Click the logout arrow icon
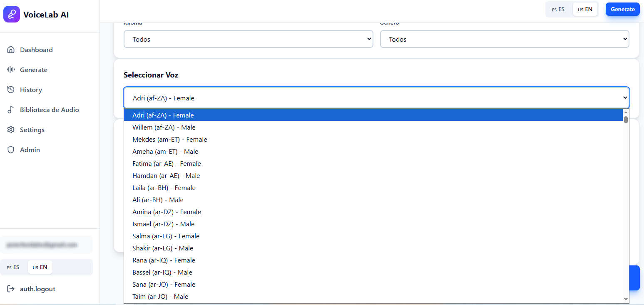The image size is (644, 305). pyautogui.click(x=11, y=289)
